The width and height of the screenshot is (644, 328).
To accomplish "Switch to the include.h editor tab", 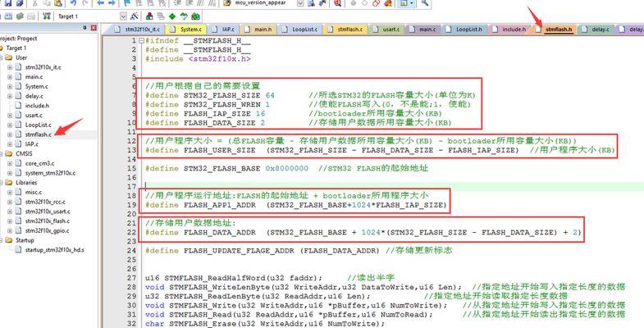I will tap(509, 30).
